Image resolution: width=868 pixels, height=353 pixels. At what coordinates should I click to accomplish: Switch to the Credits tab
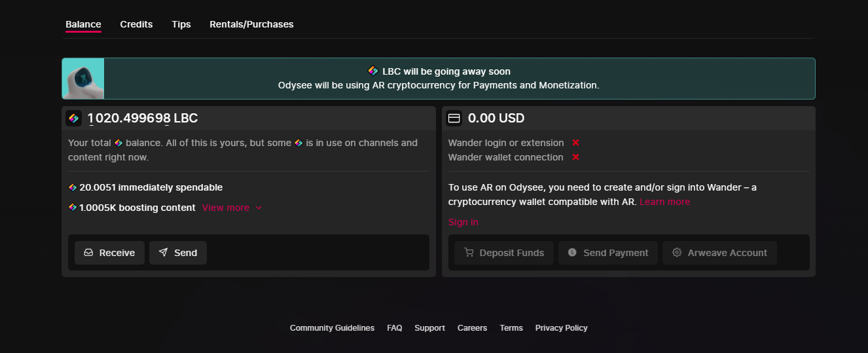(x=136, y=24)
